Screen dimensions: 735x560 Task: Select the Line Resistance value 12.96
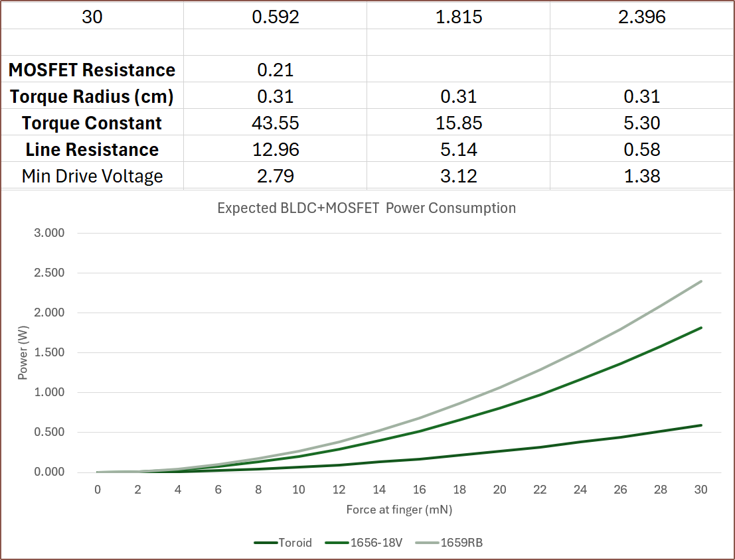[275, 150]
